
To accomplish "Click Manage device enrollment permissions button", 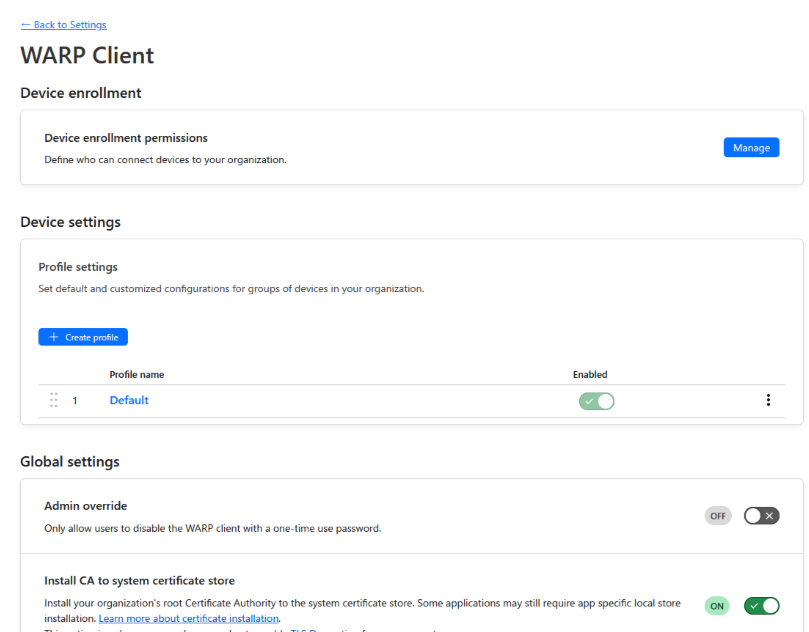I will point(751,148).
